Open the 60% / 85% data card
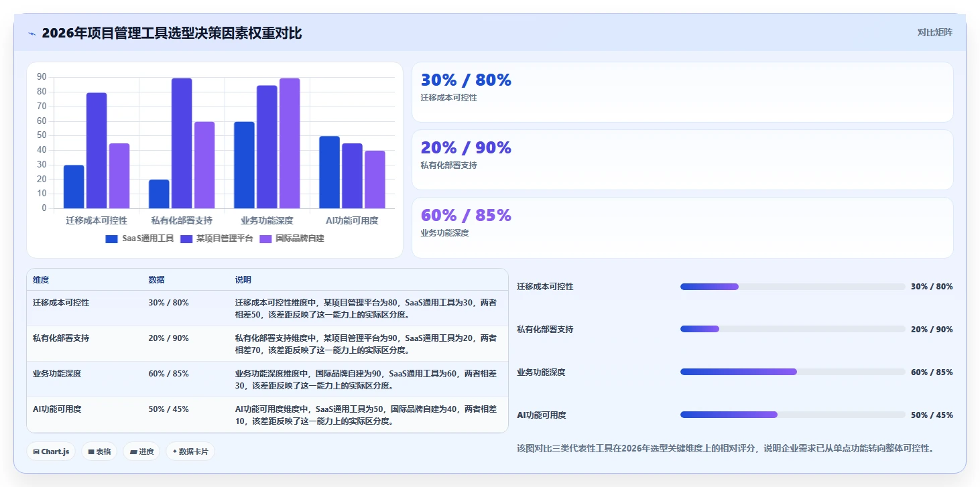 click(x=682, y=227)
